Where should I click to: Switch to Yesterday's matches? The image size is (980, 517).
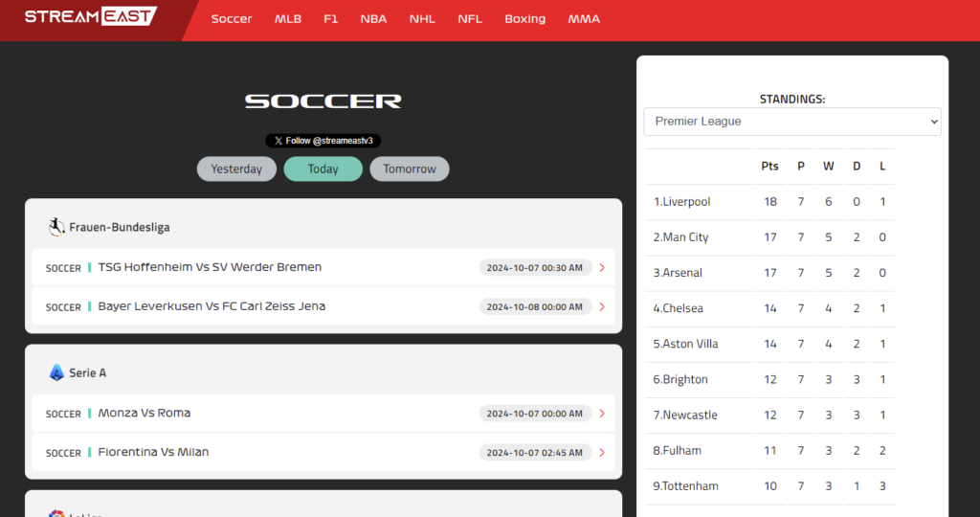click(236, 169)
